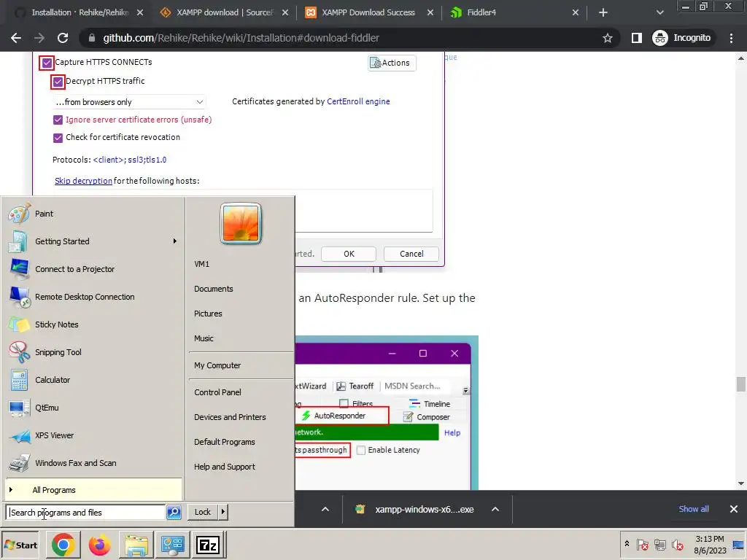This screenshot has height=560, width=747.
Task: Click the Actions button in the dialog
Action: 392,63
